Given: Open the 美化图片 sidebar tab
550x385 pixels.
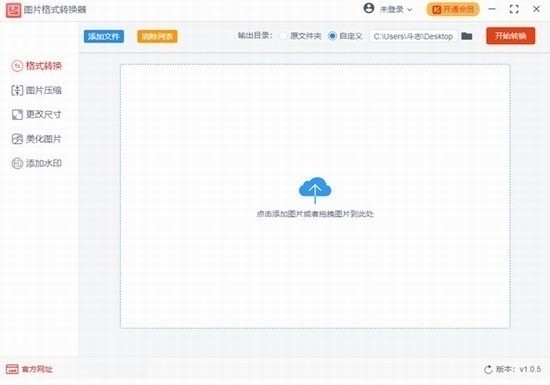Looking at the screenshot, I should 37,139.
